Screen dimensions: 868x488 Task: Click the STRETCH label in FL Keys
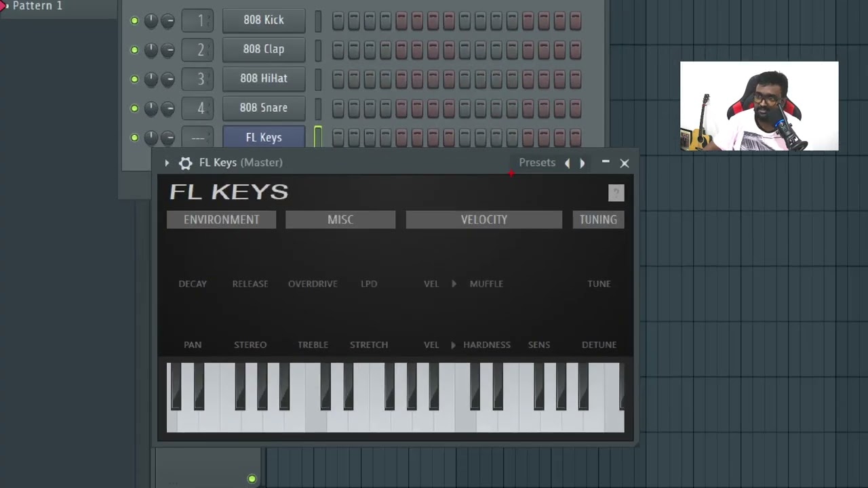click(369, 345)
